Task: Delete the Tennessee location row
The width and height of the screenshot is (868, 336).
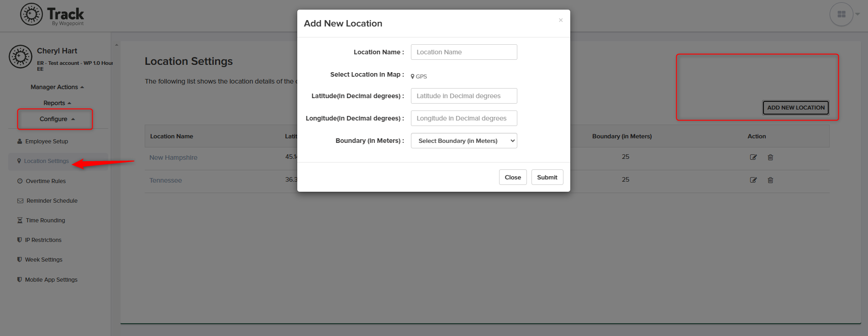Action: pyautogui.click(x=770, y=180)
